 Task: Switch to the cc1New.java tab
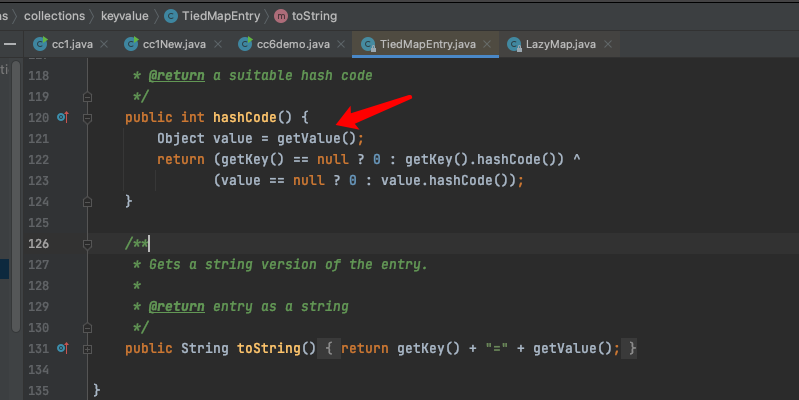(x=174, y=44)
